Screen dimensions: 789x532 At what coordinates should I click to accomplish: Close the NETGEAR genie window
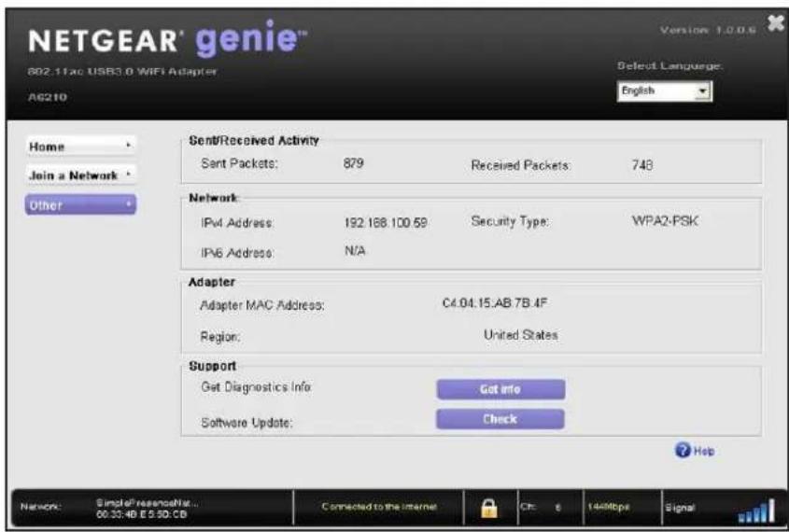coord(776,23)
